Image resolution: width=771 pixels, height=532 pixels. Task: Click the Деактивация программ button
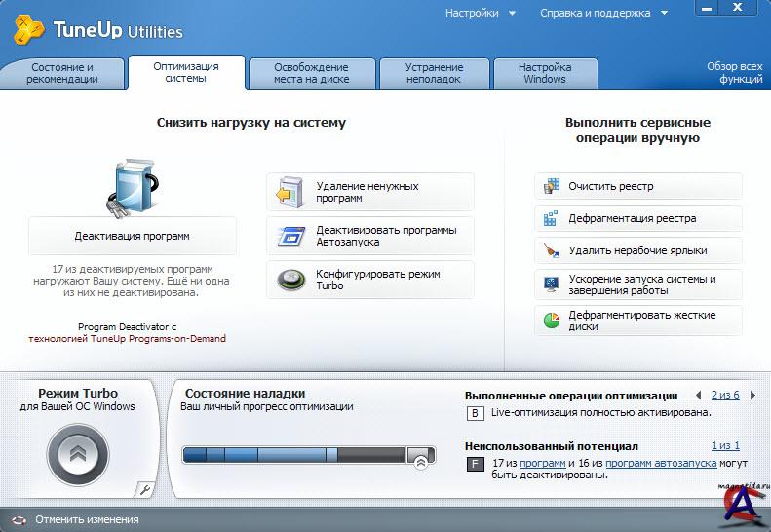133,236
